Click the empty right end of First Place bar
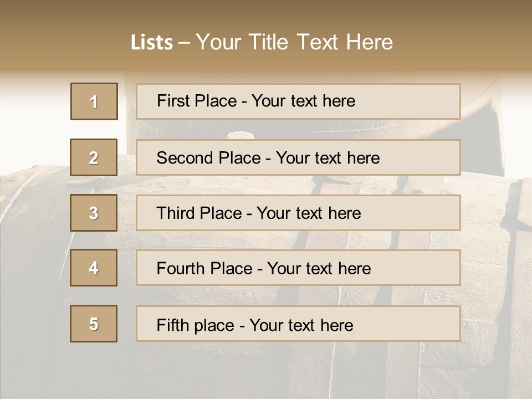Viewport: 532px width, 399px height. click(x=421, y=101)
